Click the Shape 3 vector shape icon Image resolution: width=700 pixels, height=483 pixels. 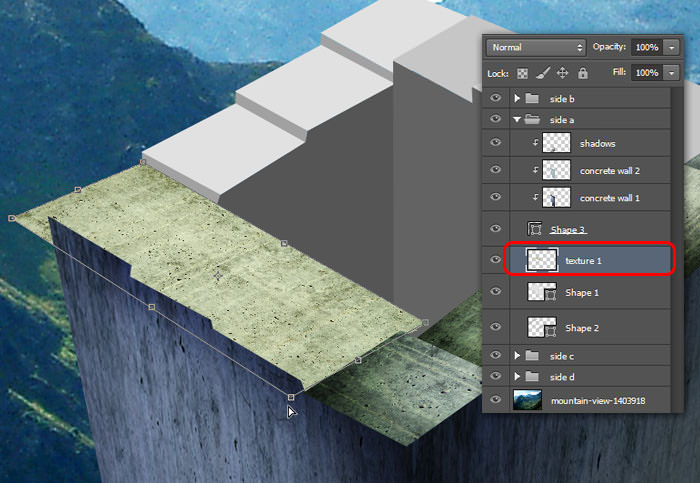point(534,229)
